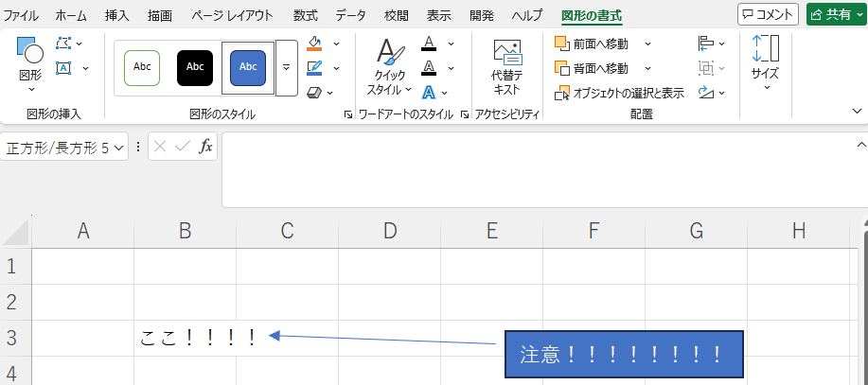Insert a text box with the A icon
The image size is (868, 385).
point(63,68)
